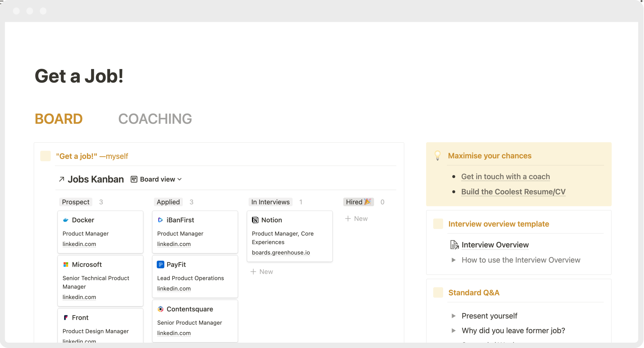Open Get in touch with a coach link
Image resolution: width=644 pixels, height=348 pixels.
(x=505, y=176)
